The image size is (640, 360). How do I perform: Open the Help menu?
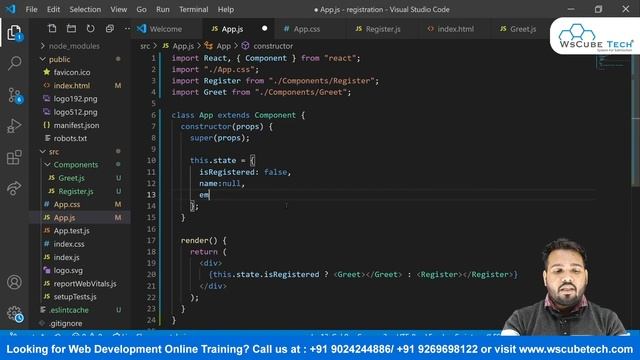[x=226, y=9]
